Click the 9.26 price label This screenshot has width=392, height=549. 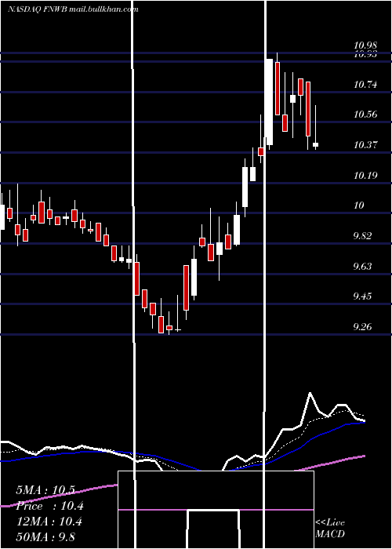362,327
